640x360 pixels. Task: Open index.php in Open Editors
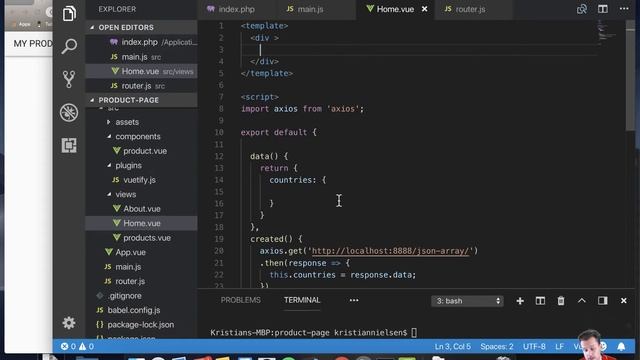coord(141,42)
